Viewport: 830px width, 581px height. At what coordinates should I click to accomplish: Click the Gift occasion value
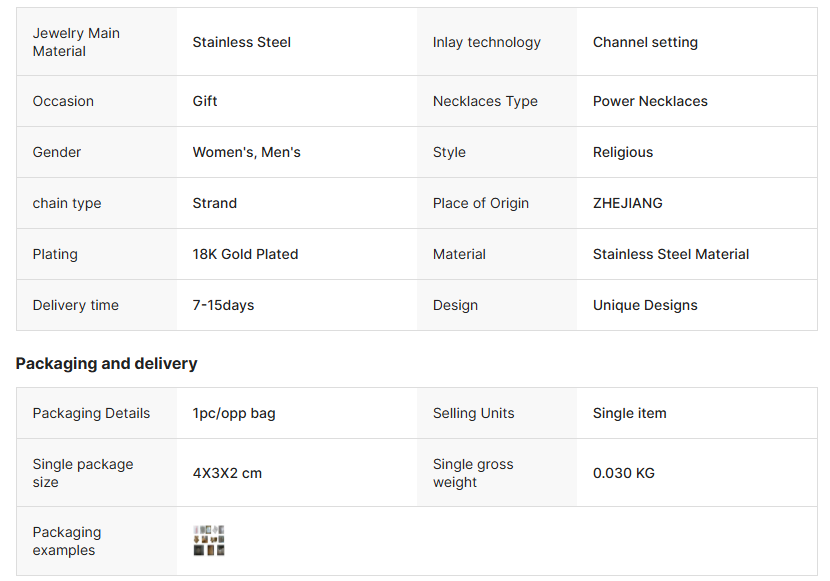pos(205,101)
